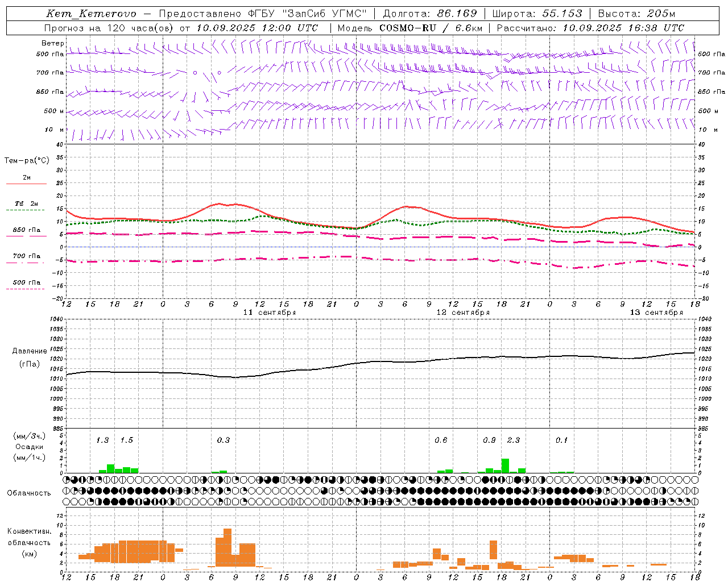This screenshot has width=728, height=582.
Task: Click 'Модель COSMO-RU / 6.6км' text
Action: tap(410, 28)
